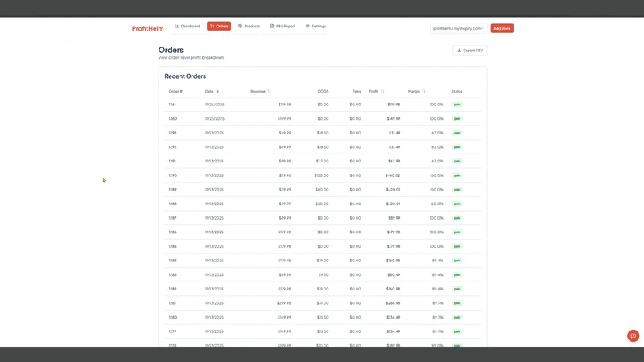Click COGS $120.00 in order 1290
The image size is (644, 362).
[x=321, y=175]
